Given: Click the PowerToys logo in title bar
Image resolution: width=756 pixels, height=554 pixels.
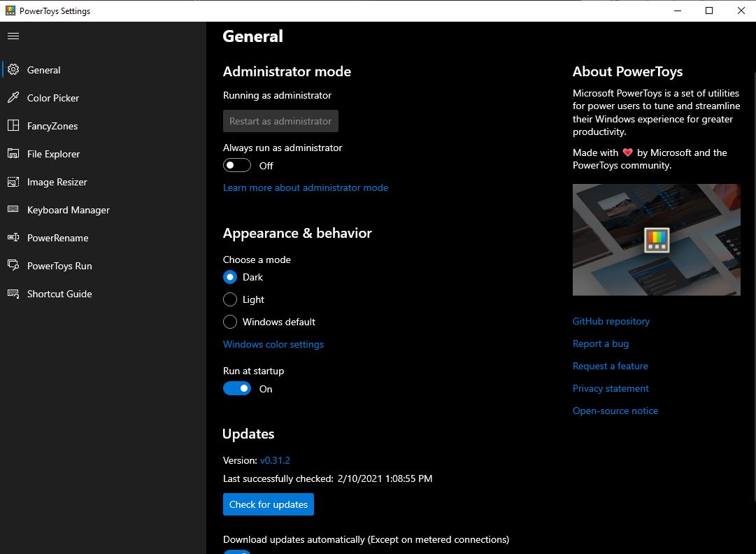Looking at the screenshot, I should click(10, 10).
